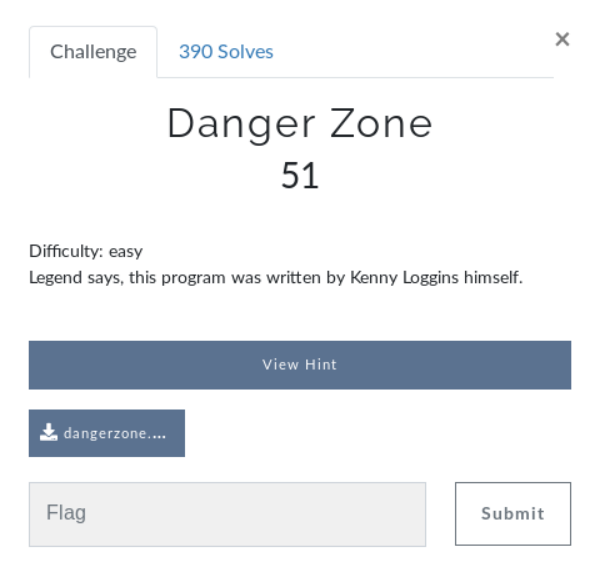Place cursor in the Flag placeholder box
This screenshot has height=579, width=591.
coord(227,514)
